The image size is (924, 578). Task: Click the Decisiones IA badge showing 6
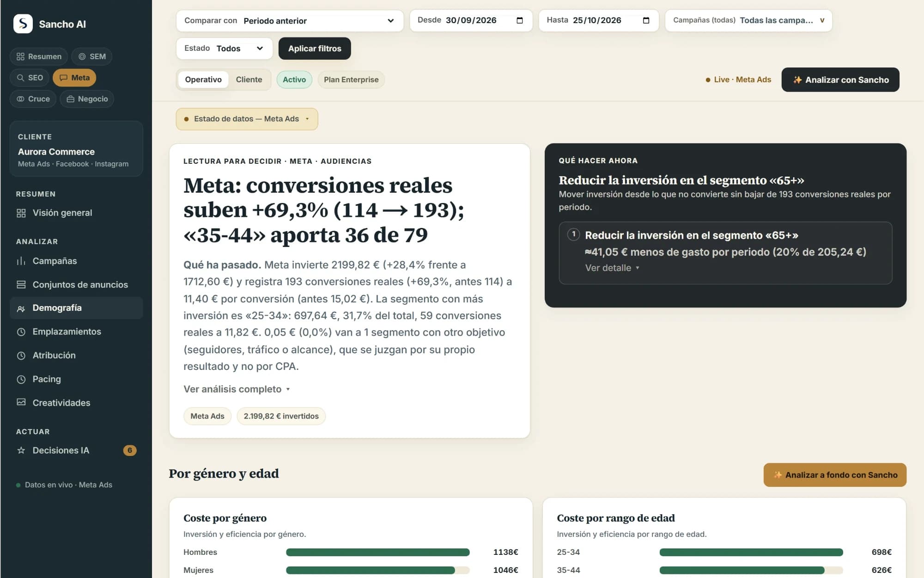(130, 450)
